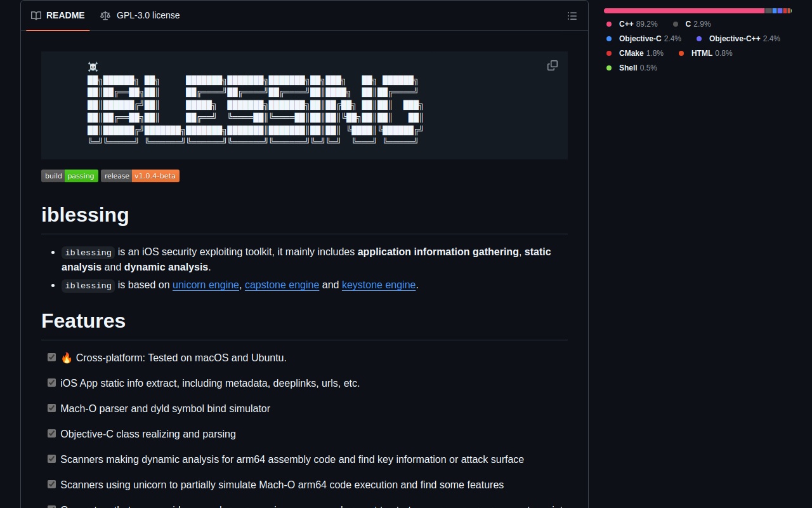This screenshot has width=812, height=508.
Task: Toggle the Objective-C class realizing checkbox
Action: pos(52,434)
